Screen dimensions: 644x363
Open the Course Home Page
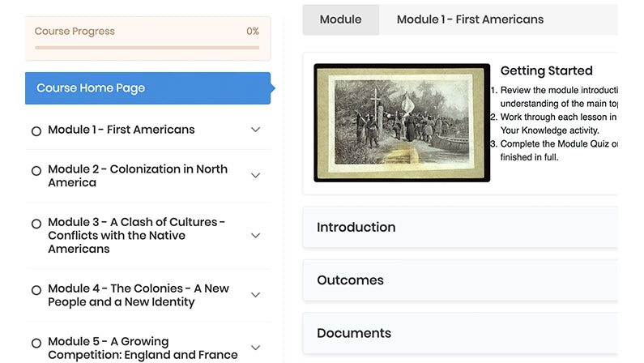click(x=147, y=88)
